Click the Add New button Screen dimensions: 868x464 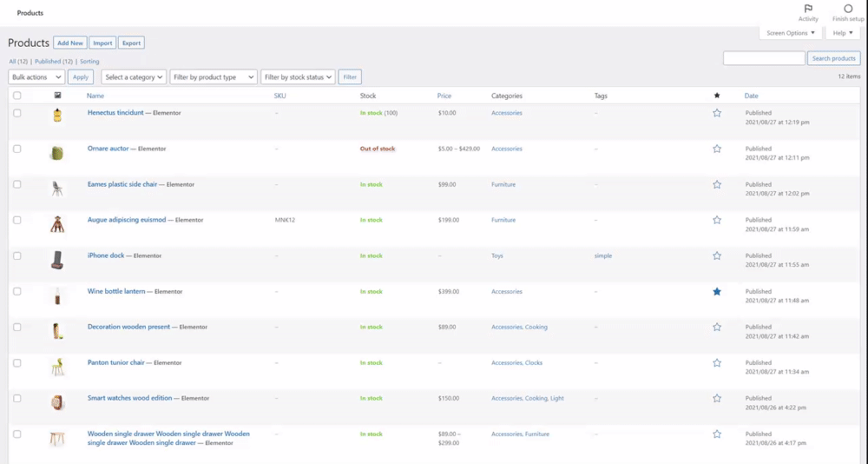[70, 43]
